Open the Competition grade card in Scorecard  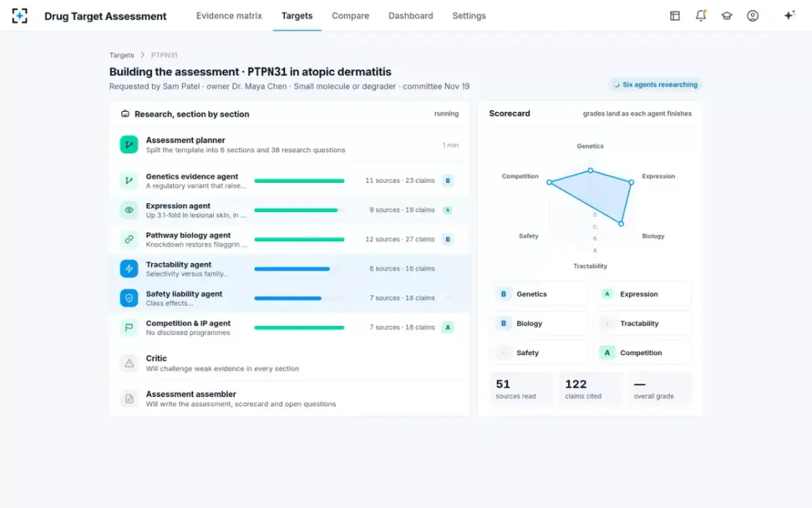(643, 353)
